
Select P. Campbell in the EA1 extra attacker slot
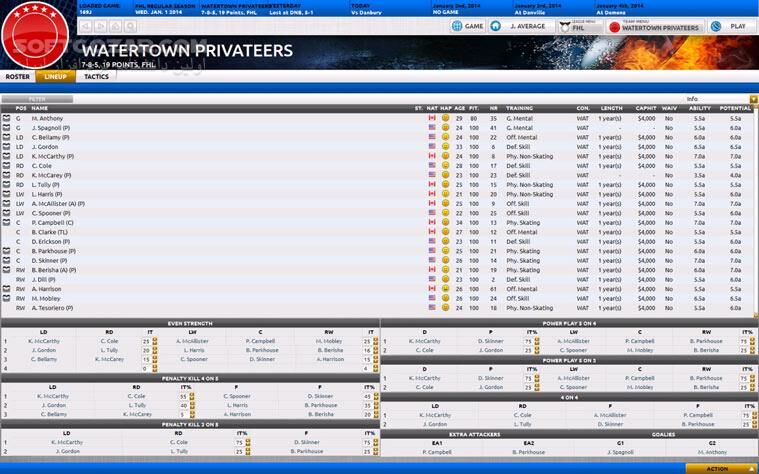437,452
